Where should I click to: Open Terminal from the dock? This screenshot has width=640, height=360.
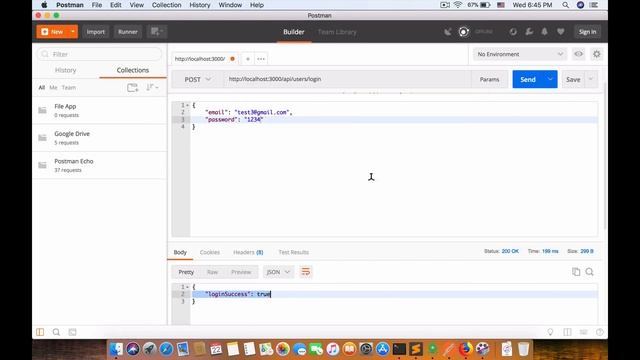pyautogui.click(x=399, y=349)
